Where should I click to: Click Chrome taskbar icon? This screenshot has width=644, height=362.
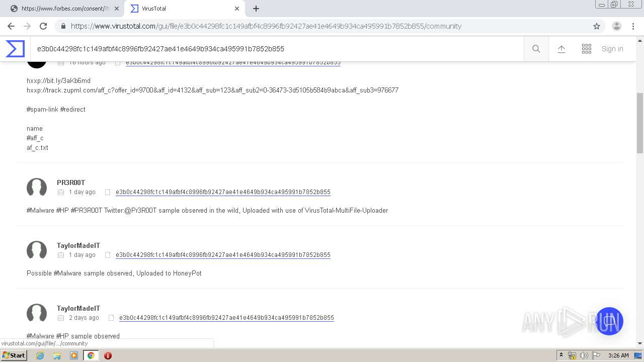91,355
